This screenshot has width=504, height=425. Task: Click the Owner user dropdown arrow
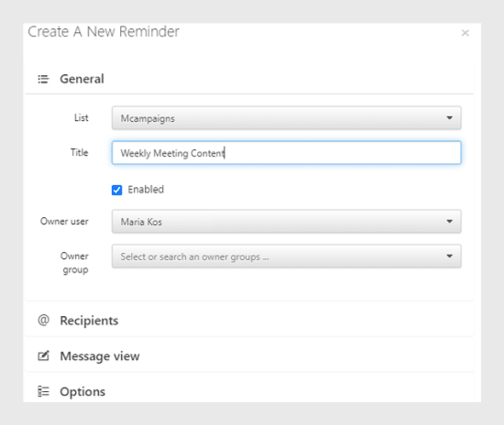click(449, 222)
